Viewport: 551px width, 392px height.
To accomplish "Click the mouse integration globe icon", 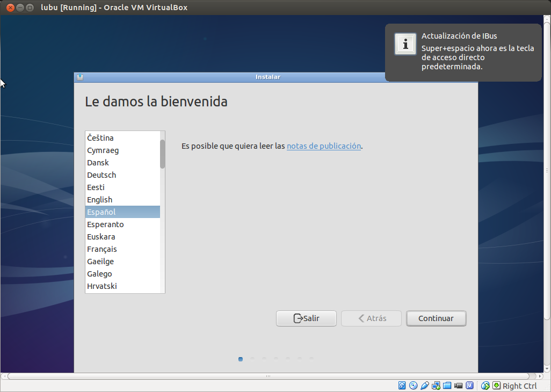I will [x=485, y=386].
